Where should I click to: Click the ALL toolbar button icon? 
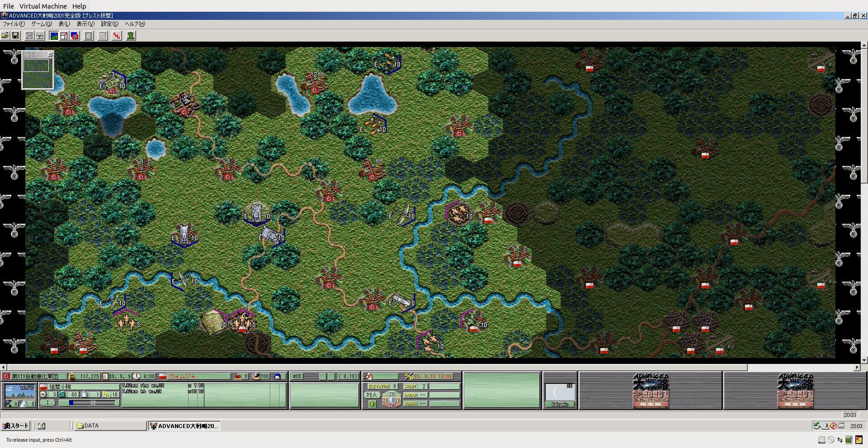pos(103,36)
